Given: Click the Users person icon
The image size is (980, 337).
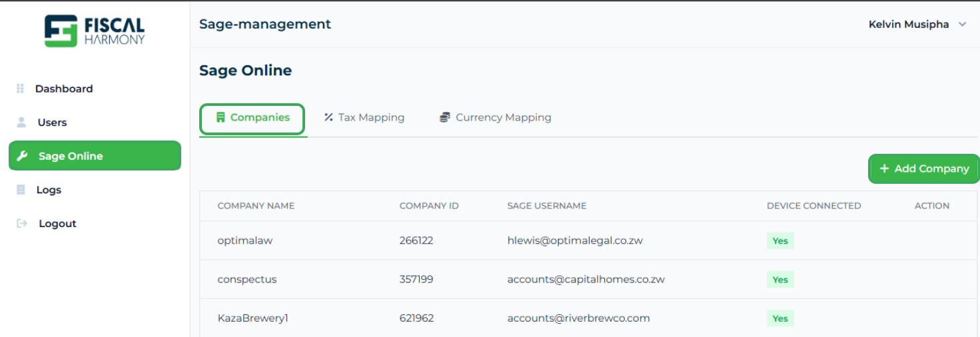Looking at the screenshot, I should pos(21,123).
